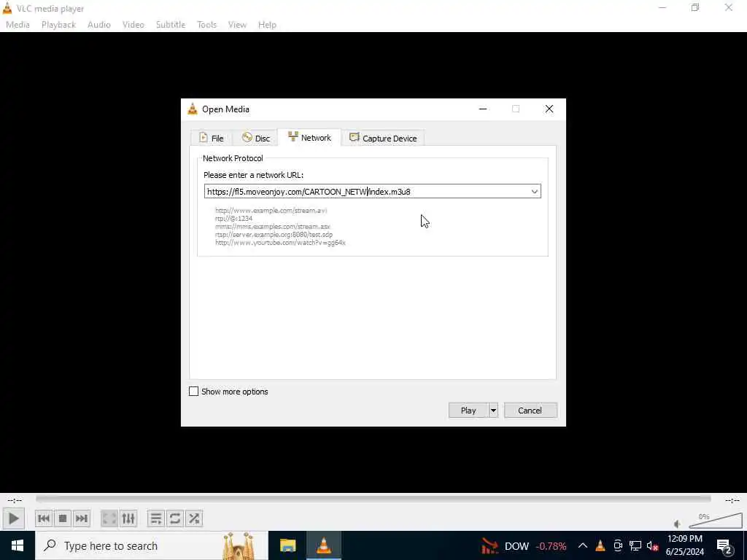The image size is (747, 560).
Task: Click the Play button in Open Media
Action: click(468, 411)
